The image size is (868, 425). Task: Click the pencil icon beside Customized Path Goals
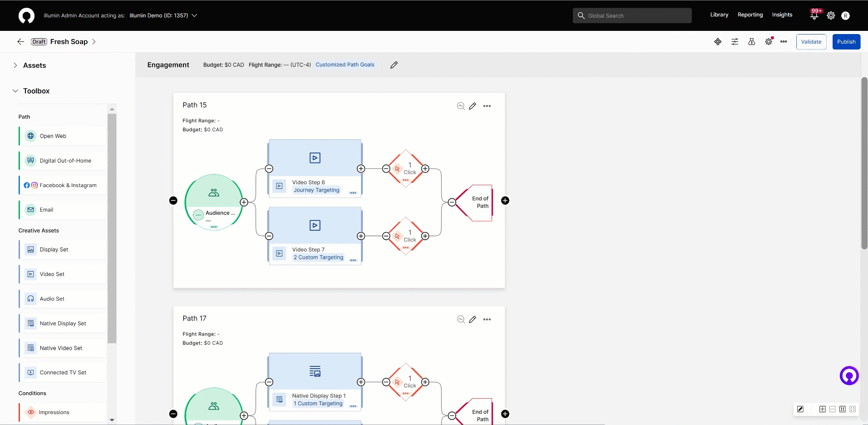[x=394, y=65]
